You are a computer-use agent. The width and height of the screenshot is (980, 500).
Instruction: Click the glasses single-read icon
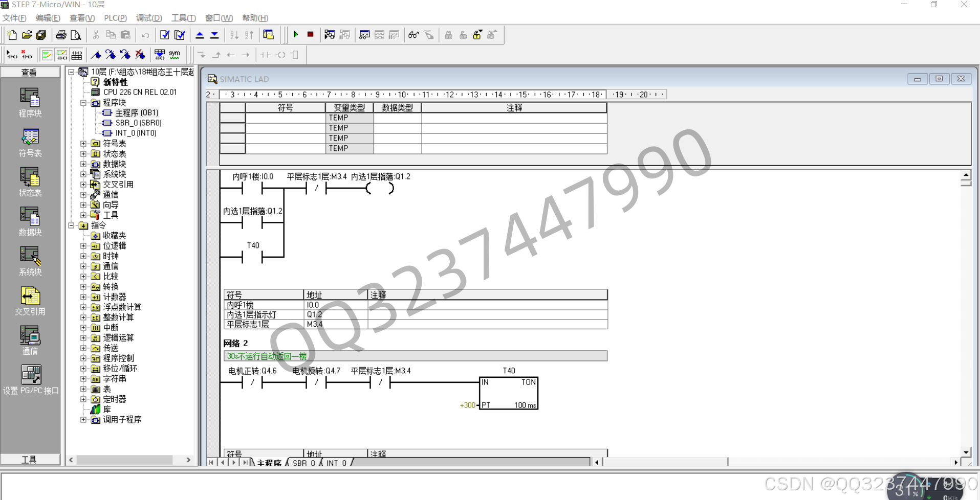coord(413,35)
